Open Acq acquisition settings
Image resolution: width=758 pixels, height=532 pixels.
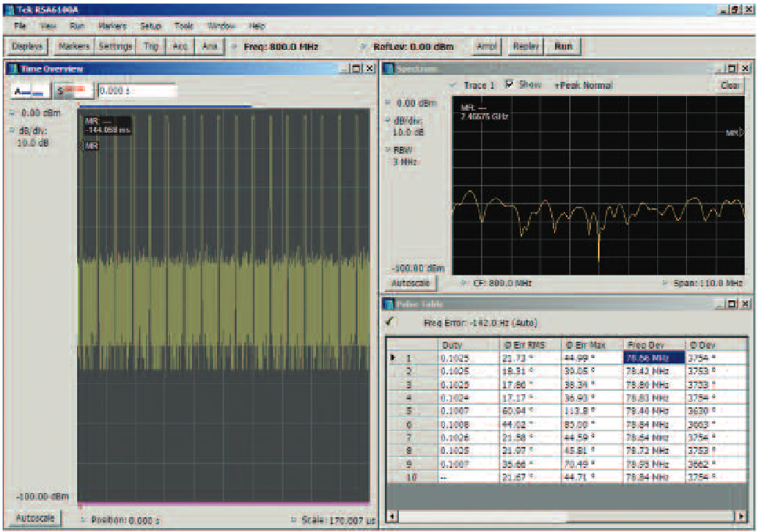point(180,46)
